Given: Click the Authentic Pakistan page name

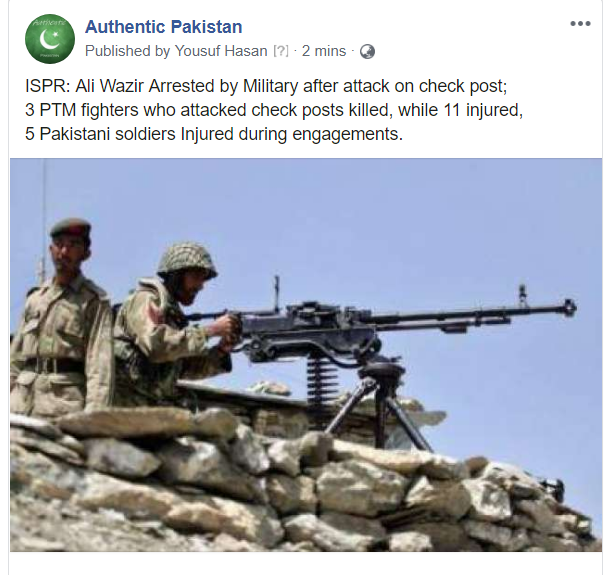Looking at the screenshot, I should point(163,27).
